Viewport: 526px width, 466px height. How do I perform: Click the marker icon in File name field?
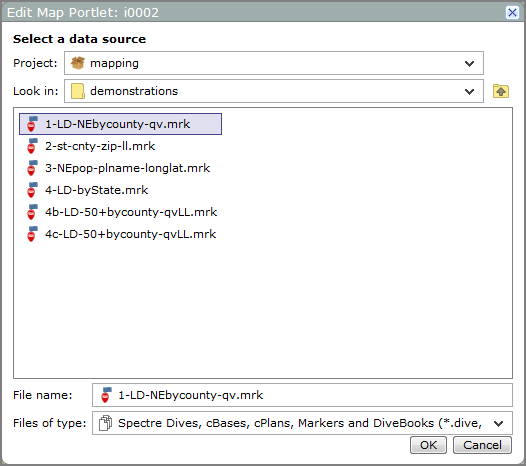point(106,395)
